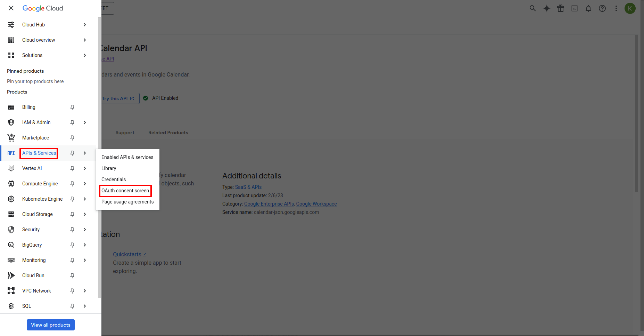Open Gemini AI assistant sparkle icon
Image resolution: width=644 pixels, height=336 pixels.
(547, 8)
